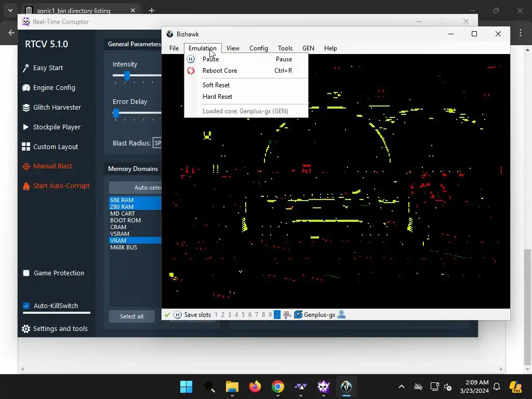Expand browser tab search chevron
The width and height of the screenshot is (532, 399).
point(10,10)
